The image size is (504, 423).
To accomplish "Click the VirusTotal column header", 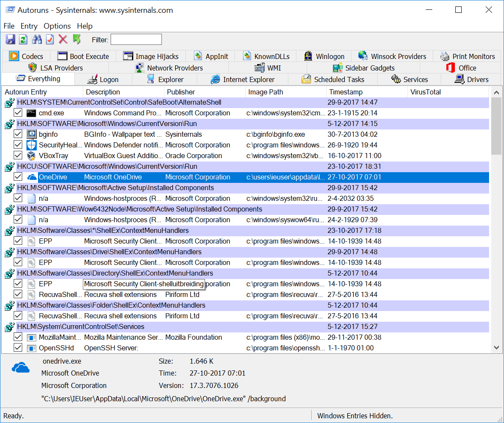I will (448, 92).
